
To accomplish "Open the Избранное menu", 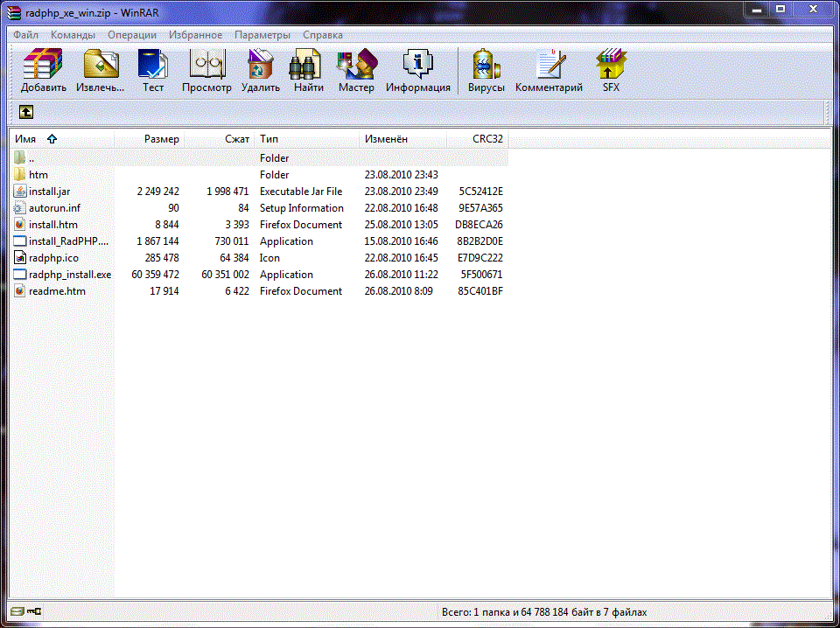I will 195,35.
